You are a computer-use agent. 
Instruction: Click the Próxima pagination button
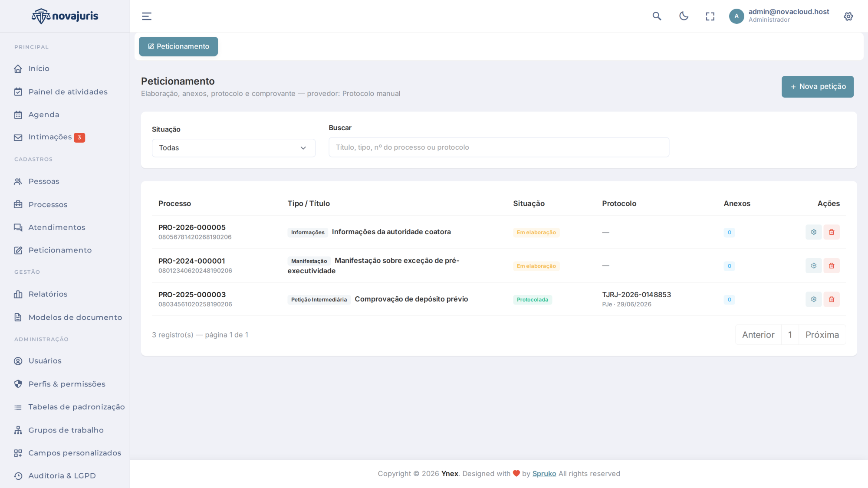pos(822,335)
